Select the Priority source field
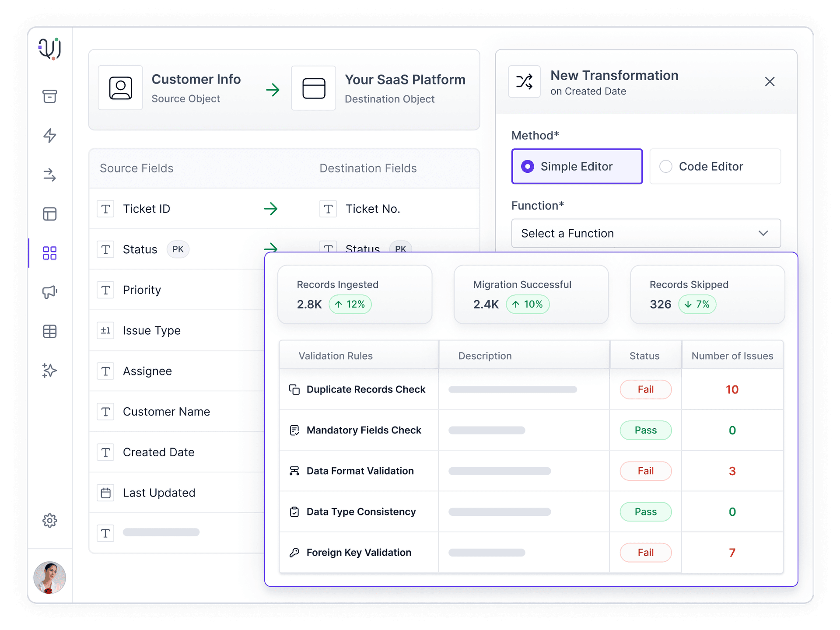The height and width of the screenshot is (630, 840). click(x=142, y=290)
